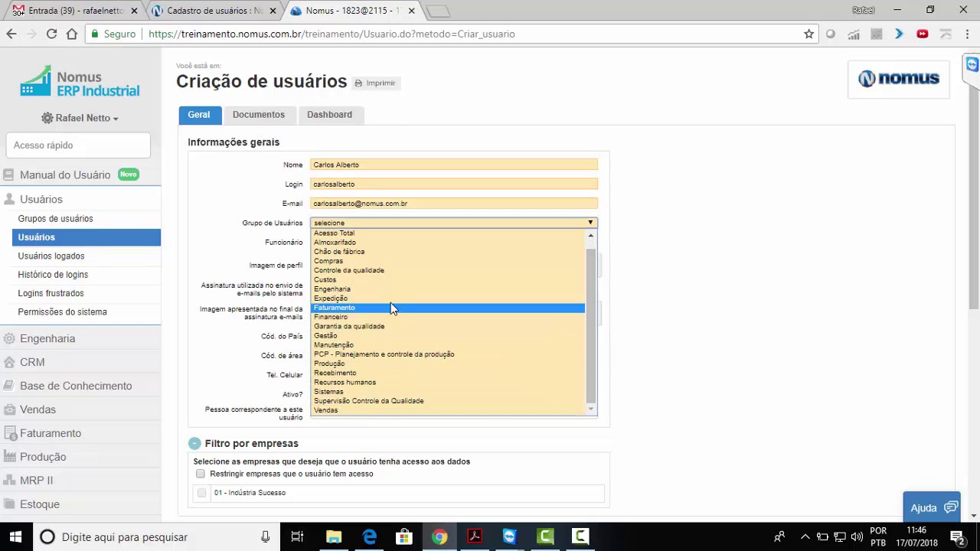Open the Grupo de Usuários dropdown arrow

(590, 223)
